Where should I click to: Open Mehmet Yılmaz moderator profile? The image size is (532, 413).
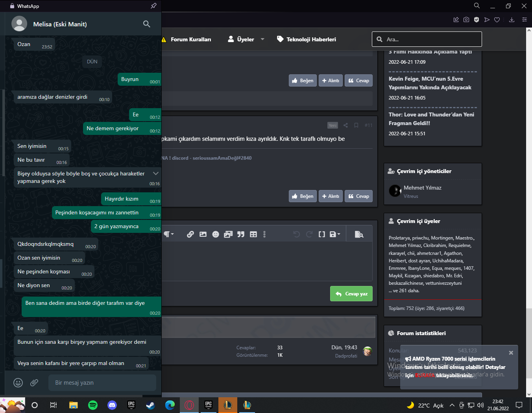[x=423, y=188]
